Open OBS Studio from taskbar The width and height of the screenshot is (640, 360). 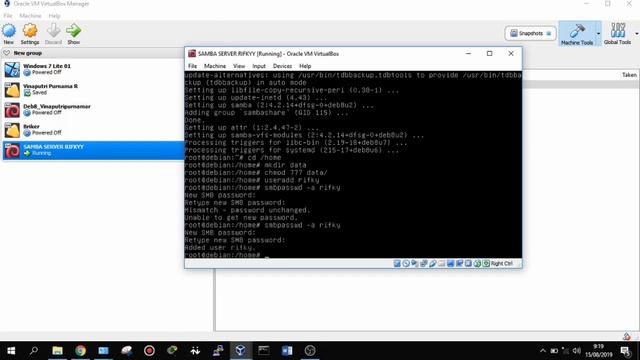310,351
